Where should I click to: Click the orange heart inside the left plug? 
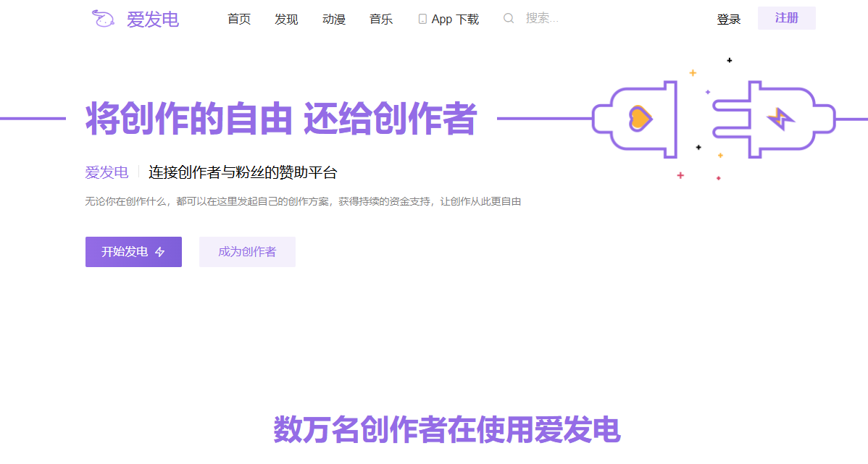[x=639, y=118]
